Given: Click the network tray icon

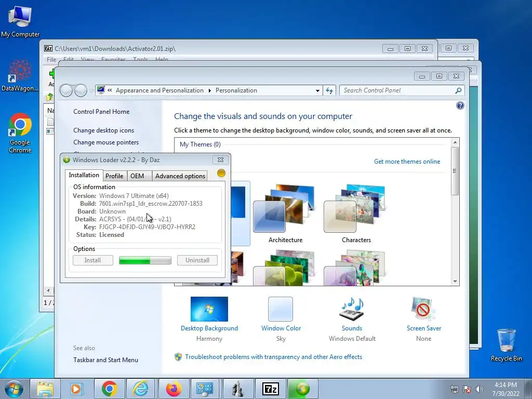Looking at the screenshot, I should [x=454, y=389].
